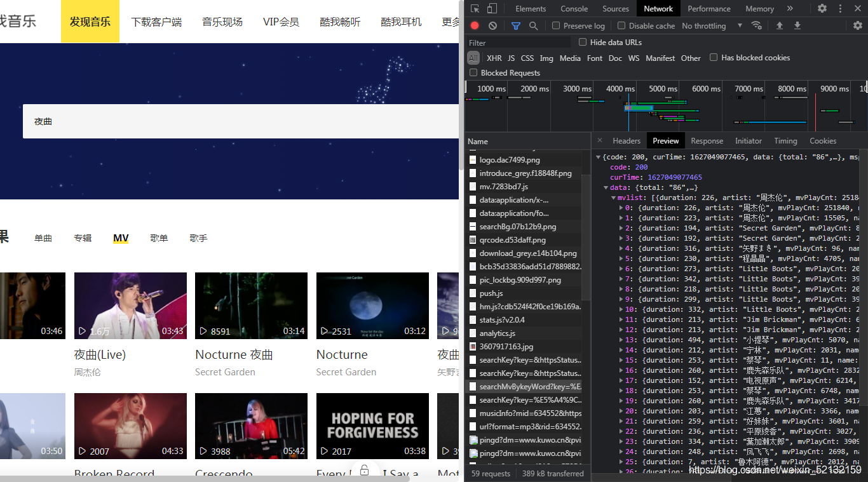Screen dimensions: 868x482
Task: Open the DevTools settings gear icon
Action: tap(822, 8)
